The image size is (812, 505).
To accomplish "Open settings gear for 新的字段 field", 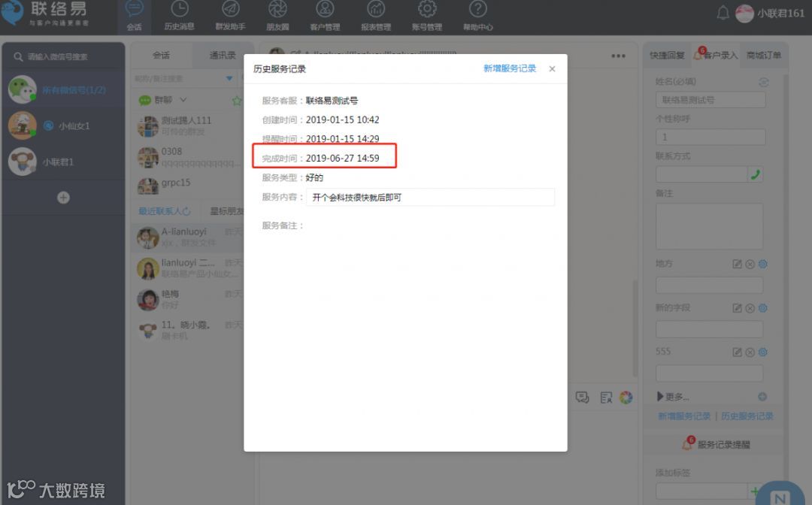I will tap(763, 308).
